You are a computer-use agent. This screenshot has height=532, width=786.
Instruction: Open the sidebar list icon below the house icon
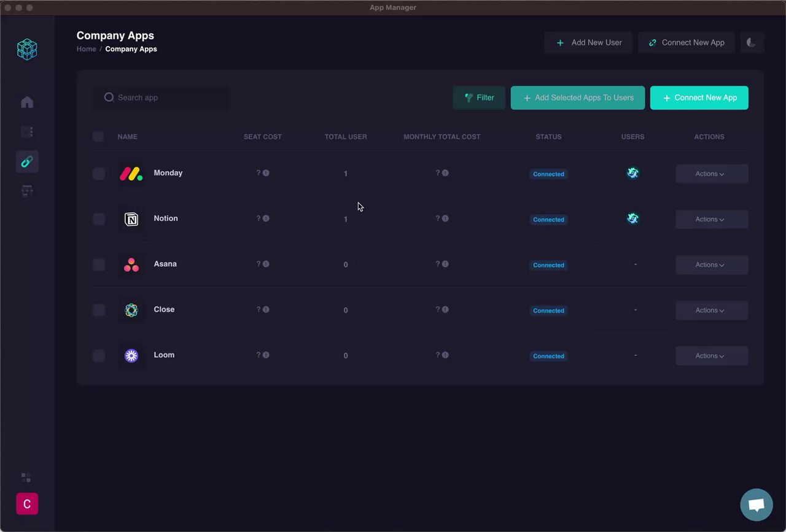(x=27, y=132)
